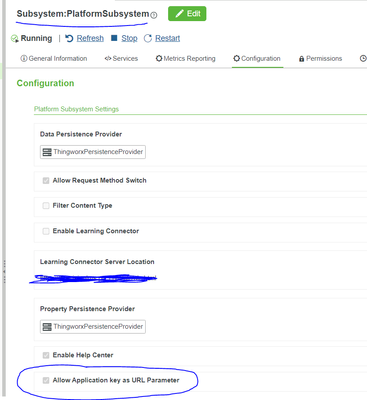
Task: Select the Configuration tab
Action: 257,58
